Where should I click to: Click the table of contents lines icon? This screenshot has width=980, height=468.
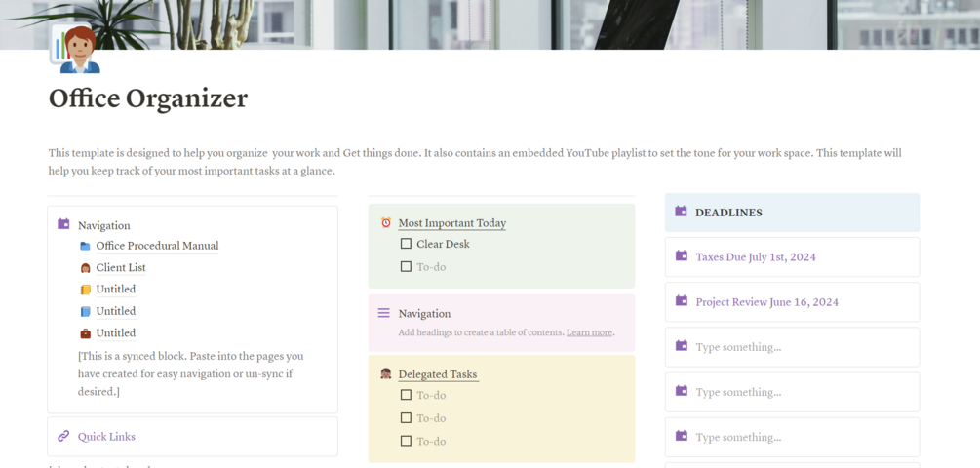tap(384, 313)
